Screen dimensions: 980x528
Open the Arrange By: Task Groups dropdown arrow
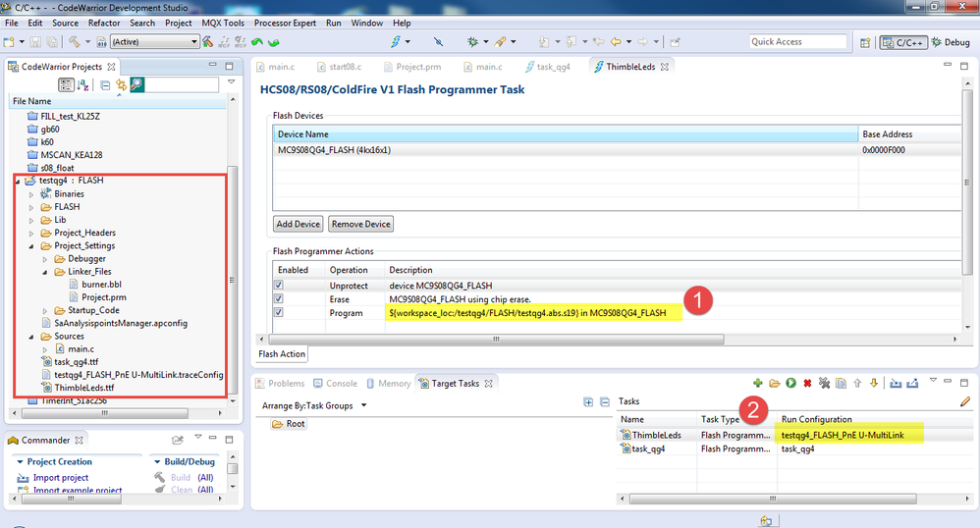363,405
